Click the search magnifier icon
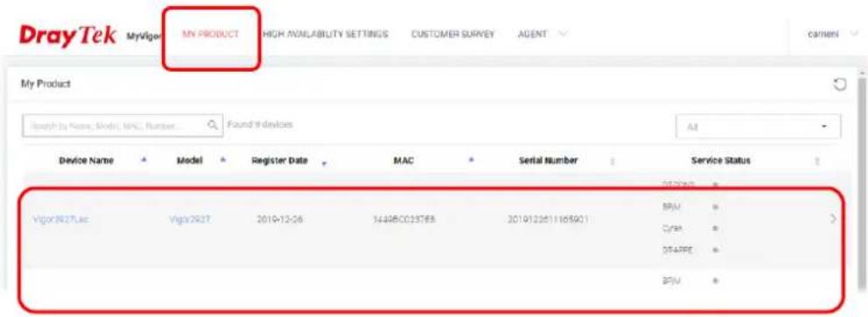 click(212, 125)
